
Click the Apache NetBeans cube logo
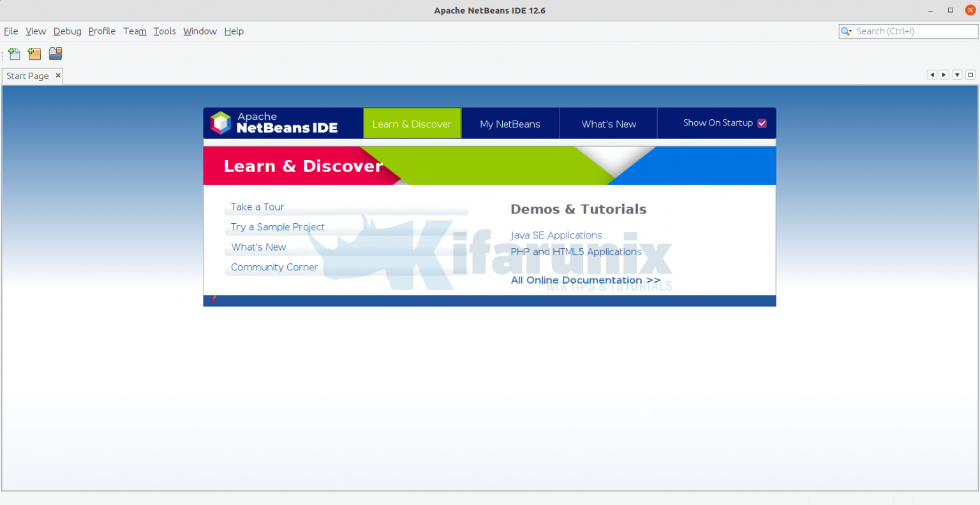(221, 123)
